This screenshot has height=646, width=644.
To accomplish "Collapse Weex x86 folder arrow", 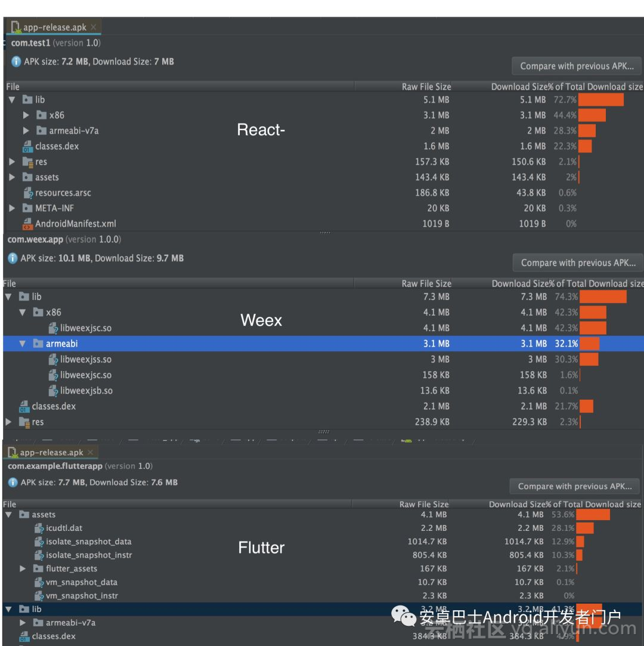I will coord(22,313).
